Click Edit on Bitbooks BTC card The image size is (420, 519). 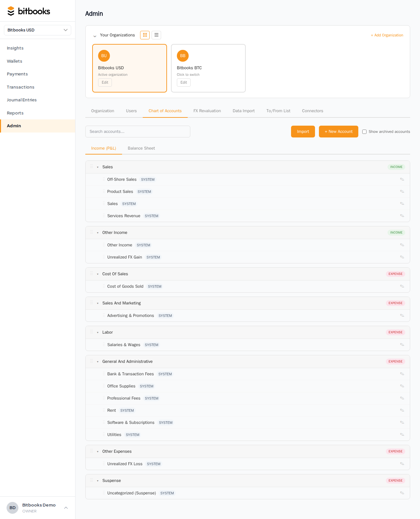point(184,82)
